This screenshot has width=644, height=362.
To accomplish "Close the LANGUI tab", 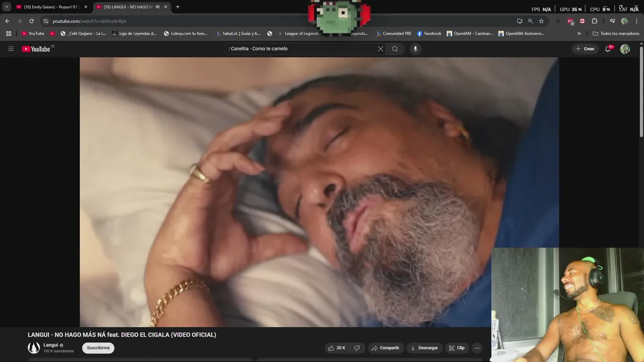I will click(166, 7).
